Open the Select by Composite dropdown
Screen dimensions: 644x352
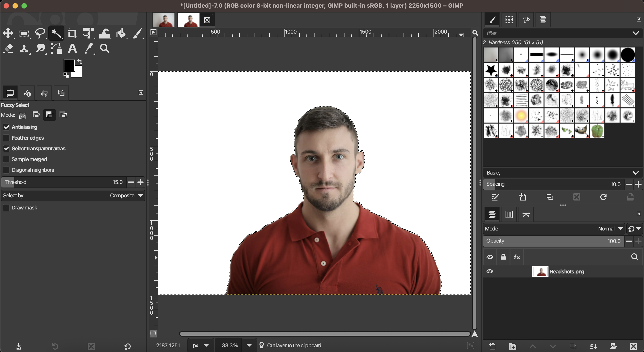tap(126, 195)
